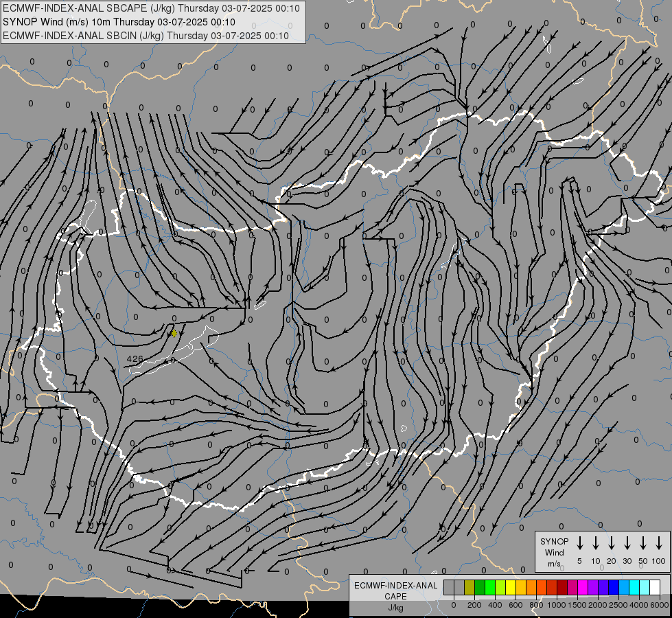Click the SYNOP legend label

(x=554, y=541)
